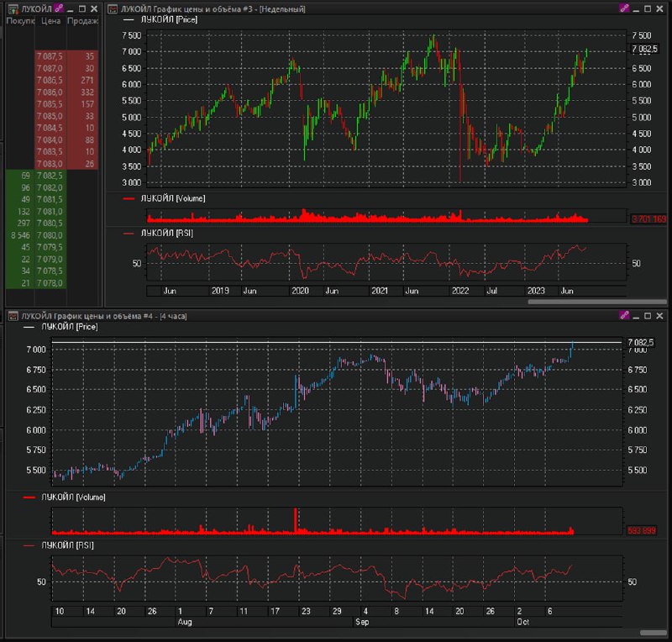Click the 2022 label on the weekly time axis
Viewport: 672px width, 642px height.
coord(460,291)
